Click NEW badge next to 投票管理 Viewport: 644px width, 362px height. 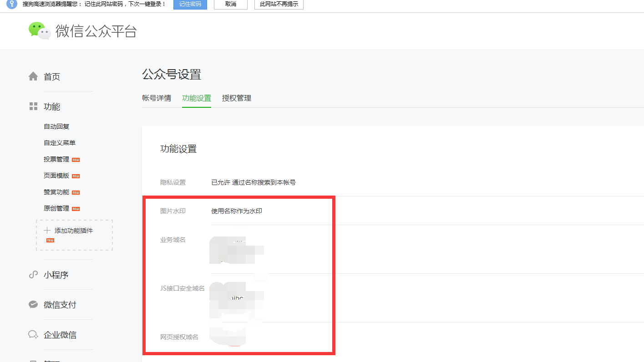[x=76, y=160]
